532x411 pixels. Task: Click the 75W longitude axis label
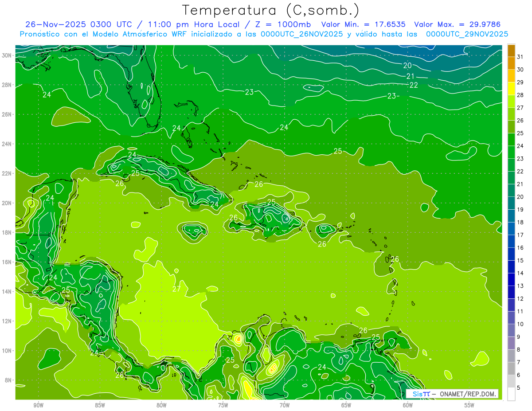tap(223, 405)
